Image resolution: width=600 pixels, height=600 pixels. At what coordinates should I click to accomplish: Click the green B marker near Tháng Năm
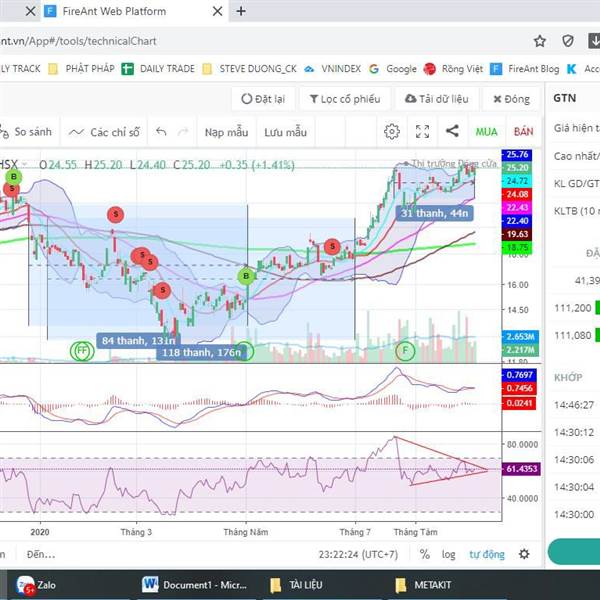(x=246, y=276)
